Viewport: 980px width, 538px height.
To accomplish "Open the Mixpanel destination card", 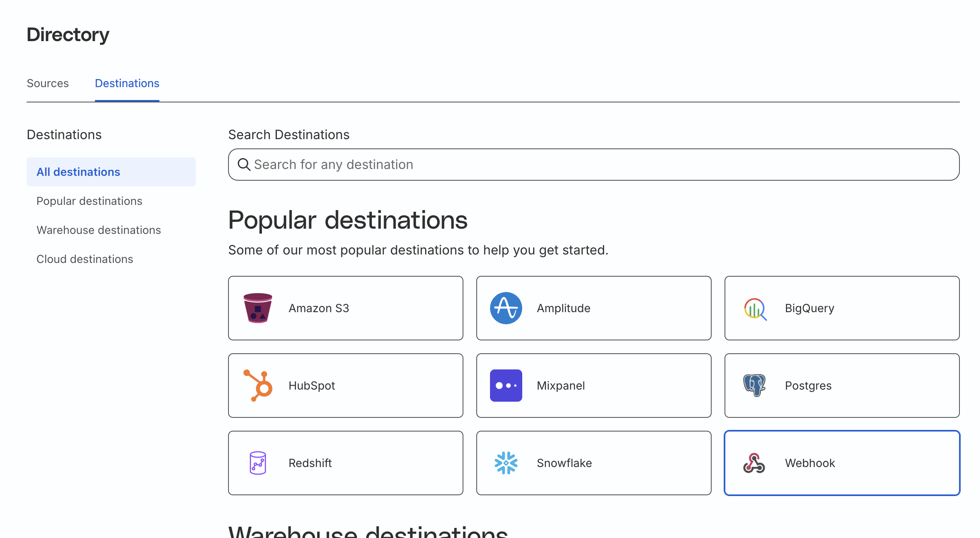I will click(x=594, y=386).
